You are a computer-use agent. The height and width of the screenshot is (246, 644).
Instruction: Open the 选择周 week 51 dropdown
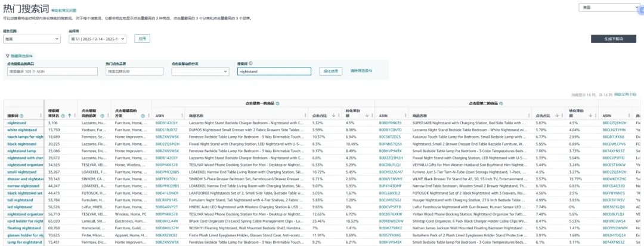tap(97, 39)
